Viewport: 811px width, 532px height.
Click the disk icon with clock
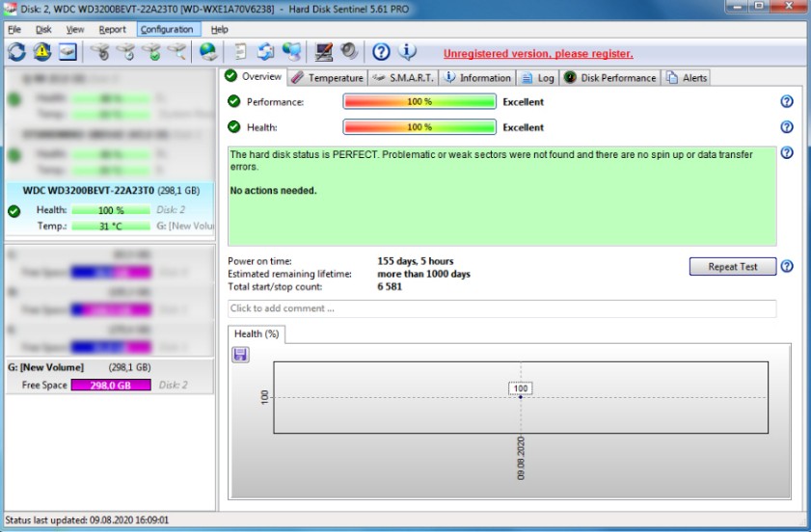click(x=125, y=52)
